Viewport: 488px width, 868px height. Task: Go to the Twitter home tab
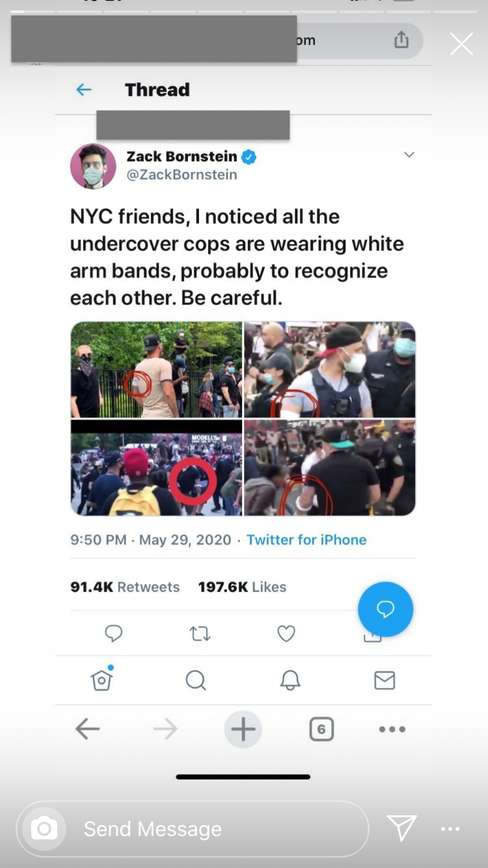point(102,679)
